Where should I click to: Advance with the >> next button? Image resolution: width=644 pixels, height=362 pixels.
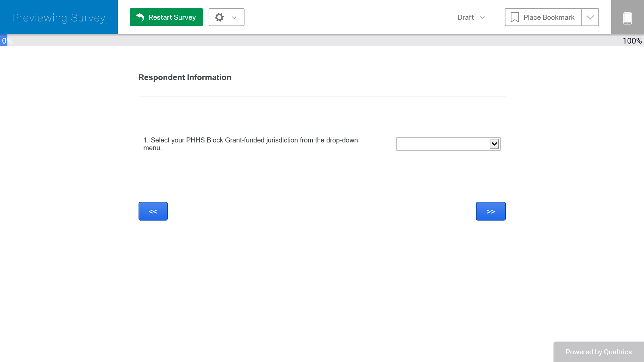coord(490,211)
